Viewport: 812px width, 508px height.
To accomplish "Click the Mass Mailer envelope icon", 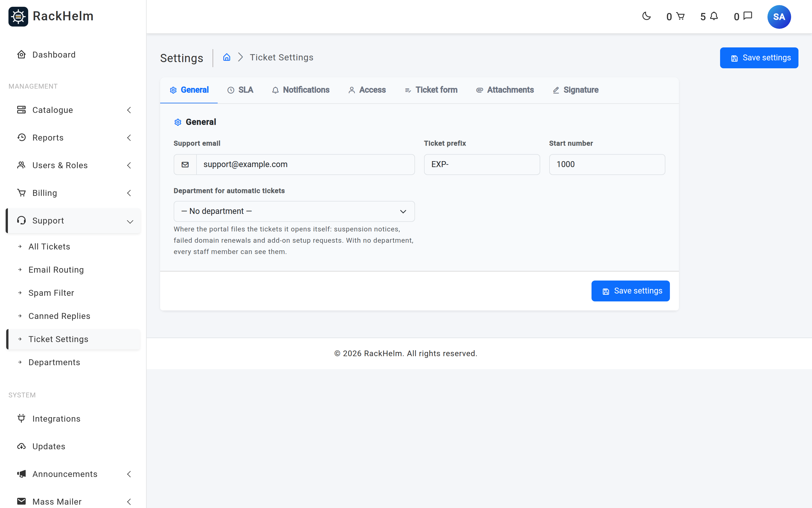I will pos(21,501).
